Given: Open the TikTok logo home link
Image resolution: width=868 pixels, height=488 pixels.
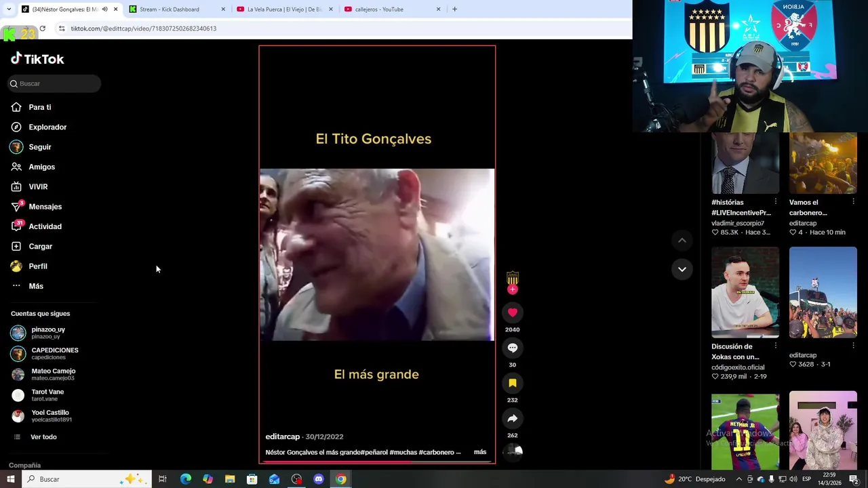Looking at the screenshot, I should pyautogui.click(x=37, y=59).
